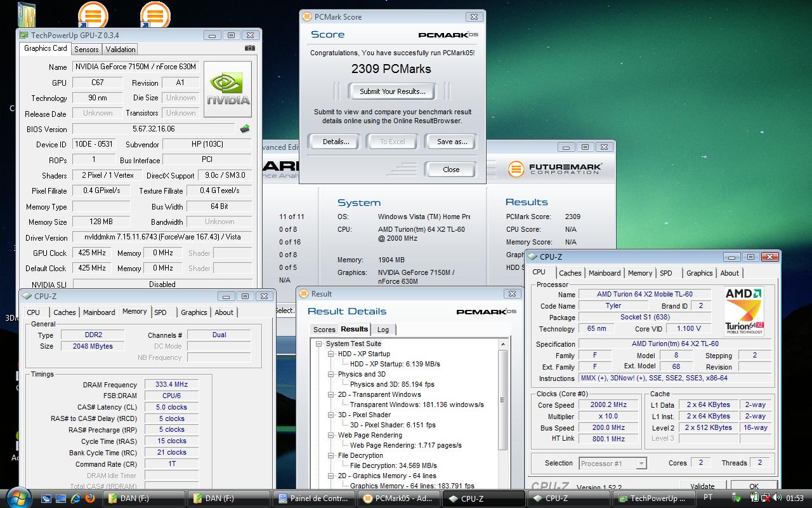Click the Result window title icon
Viewport: 812px width, 508px height.
click(304, 294)
